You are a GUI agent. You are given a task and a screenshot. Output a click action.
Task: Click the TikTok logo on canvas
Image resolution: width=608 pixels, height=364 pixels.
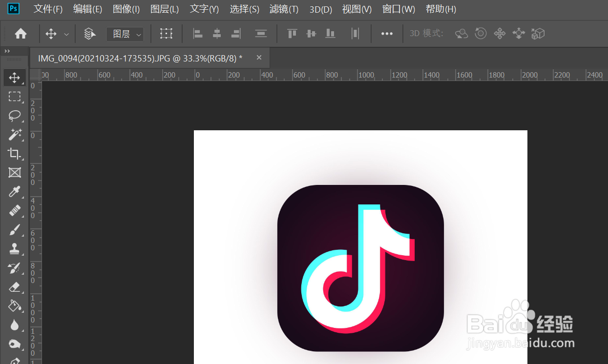[x=360, y=268]
